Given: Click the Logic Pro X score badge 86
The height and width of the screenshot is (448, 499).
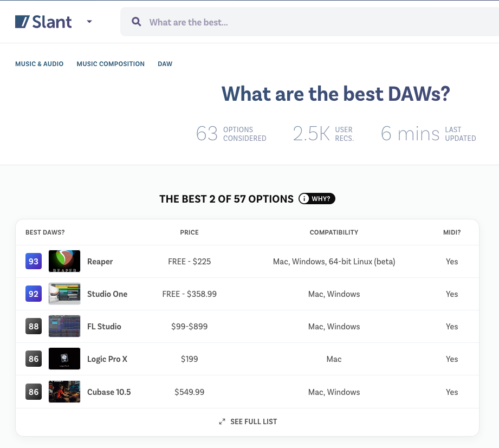Looking at the screenshot, I should tap(34, 359).
